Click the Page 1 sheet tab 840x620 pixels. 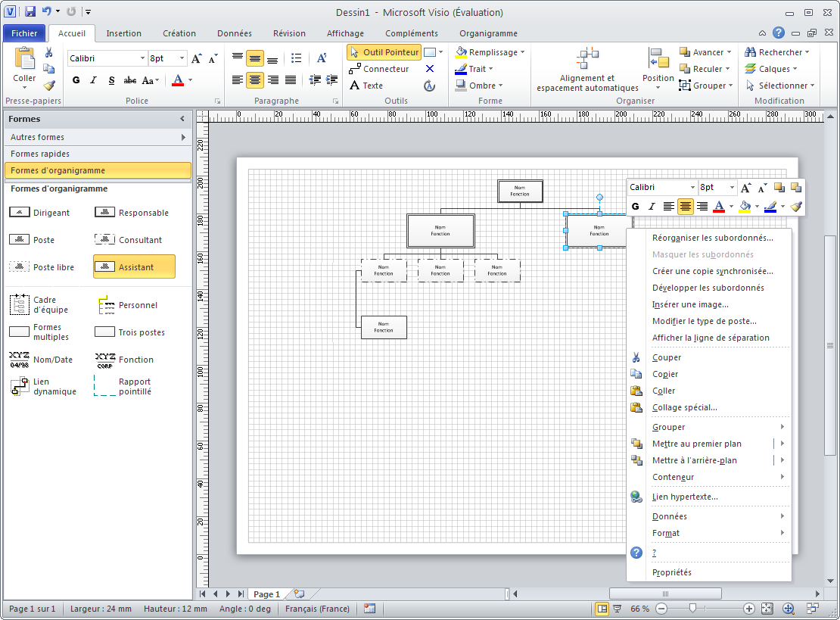[266, 594]
